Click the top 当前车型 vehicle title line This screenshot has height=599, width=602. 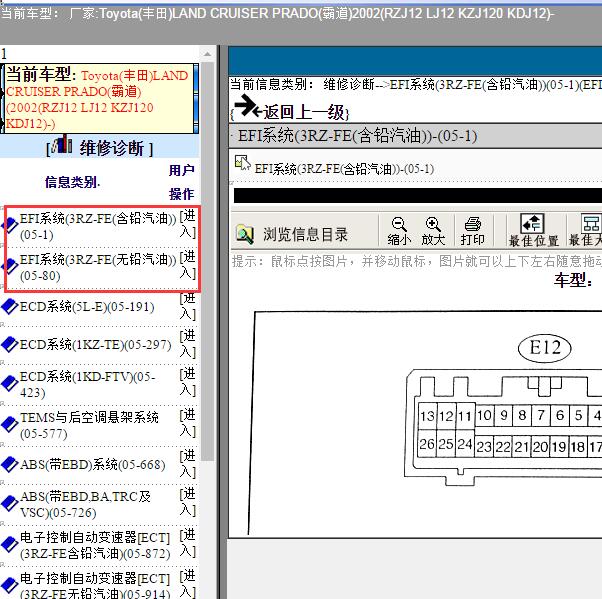277,14
